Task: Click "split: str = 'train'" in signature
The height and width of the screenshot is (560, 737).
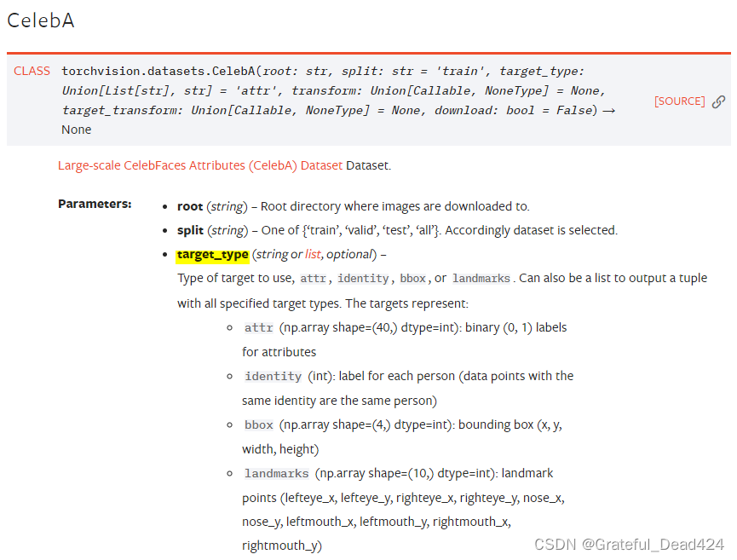Action: [x=412, y=71]
